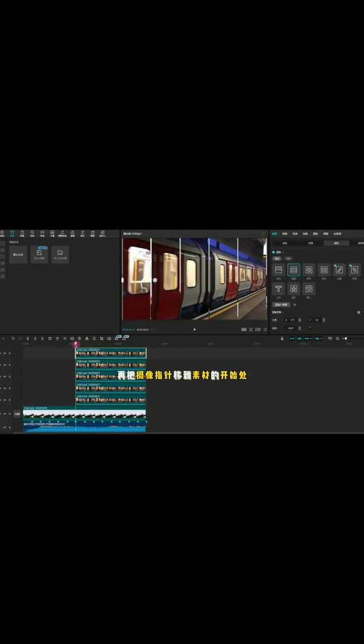Choose the text 'T' mask shape
This screenshot has width=364, height=644.
click(279, 289)
